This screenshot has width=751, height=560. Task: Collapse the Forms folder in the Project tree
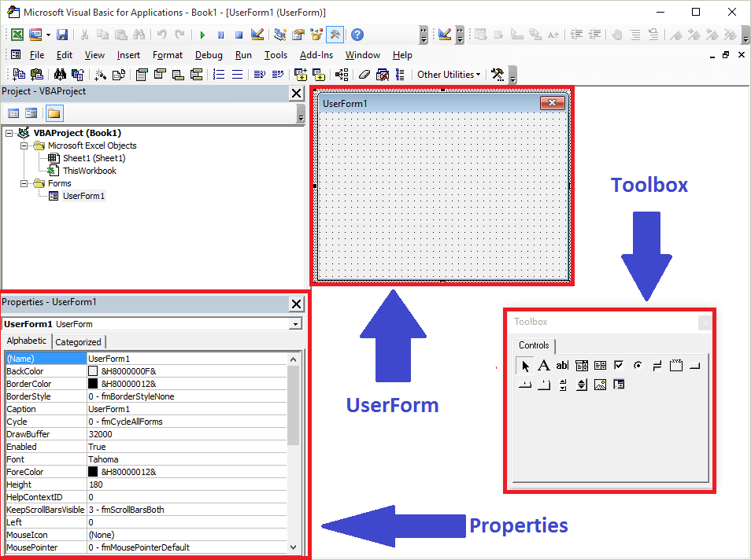24,183
